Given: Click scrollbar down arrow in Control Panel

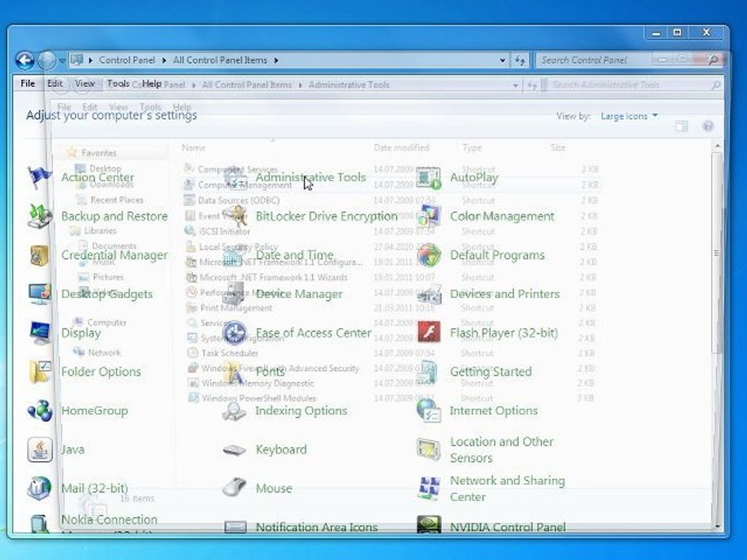Looking at the screenshot, I should click(x=717, y=527).
